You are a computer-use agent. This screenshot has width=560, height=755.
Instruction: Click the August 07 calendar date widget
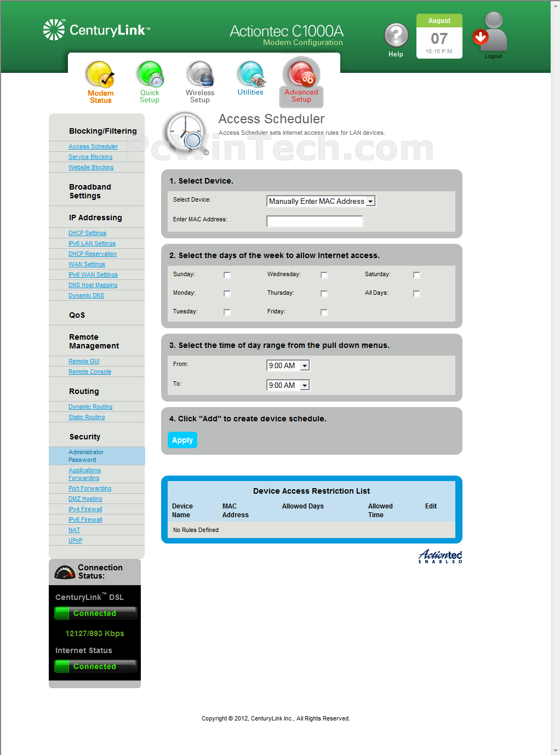439,36
